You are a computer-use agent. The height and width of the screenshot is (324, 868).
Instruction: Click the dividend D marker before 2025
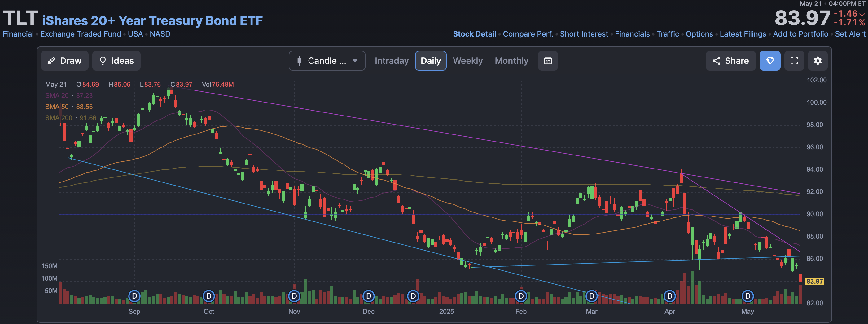[413, 296]
